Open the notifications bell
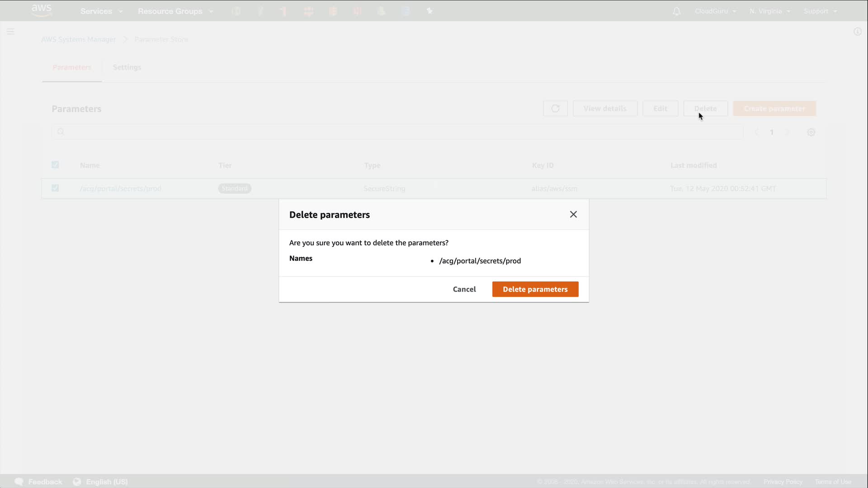 point(676,11)
